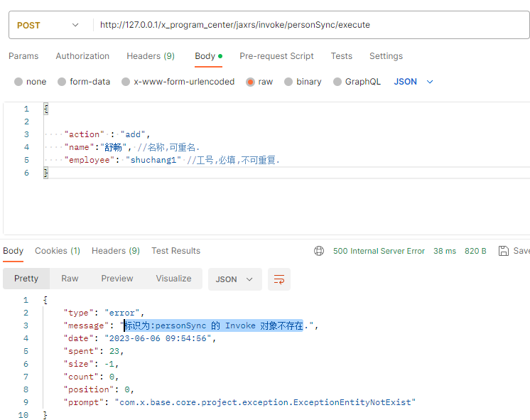
Task: Open the Authorization tab
Action: [82, 56]
